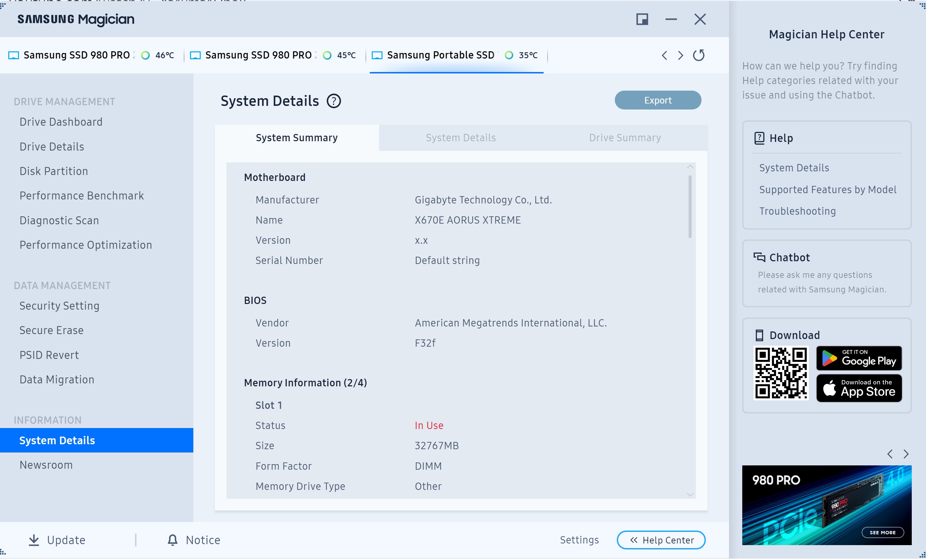
Task: Open Performance Benchmark page
Action: pos(81,196)
